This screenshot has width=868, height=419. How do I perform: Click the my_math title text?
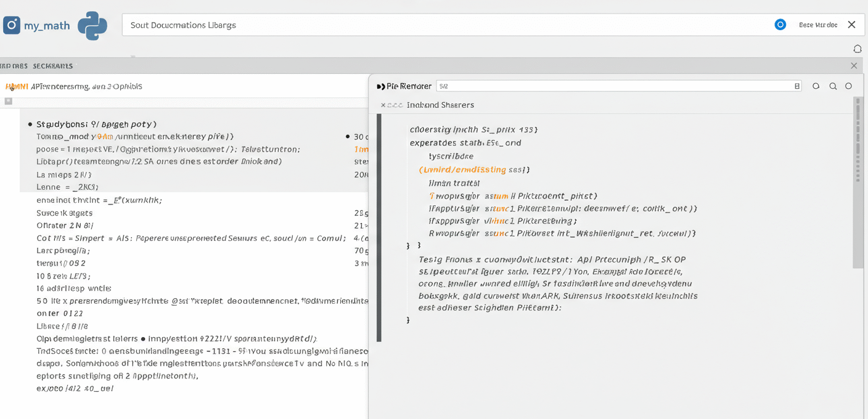[x=47, y=26]
